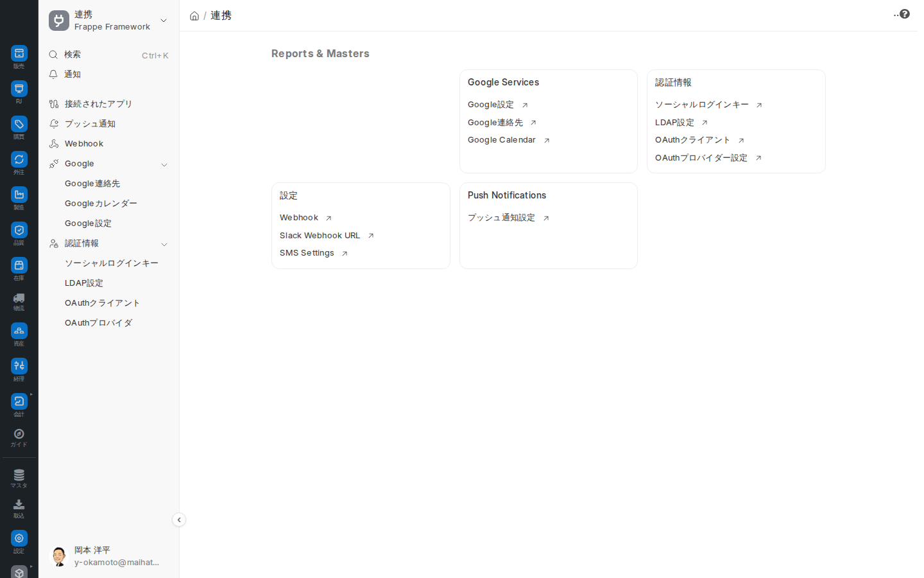Open the 物流 truck icon
The width and height of the screenshot is (924, 578).
pos(19,298)
